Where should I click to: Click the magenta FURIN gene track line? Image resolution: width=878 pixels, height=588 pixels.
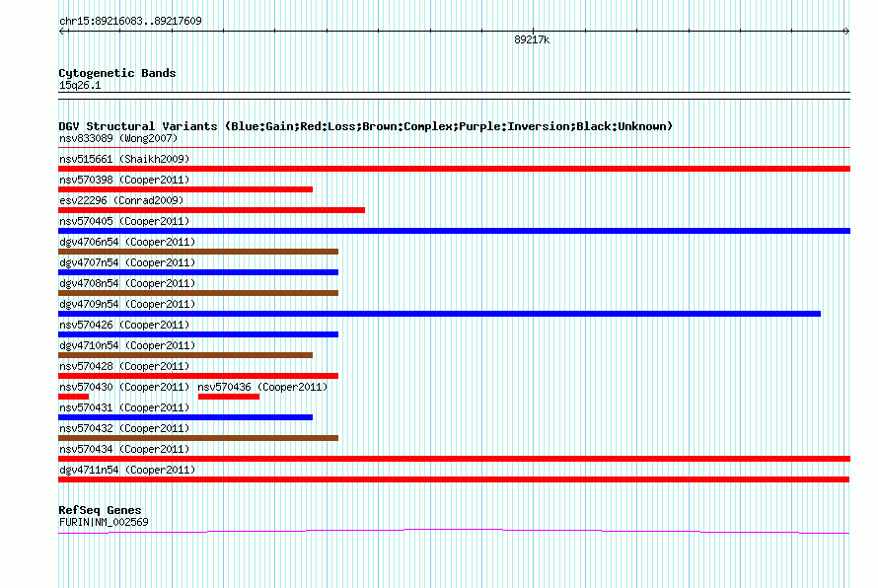coord(454,531)
